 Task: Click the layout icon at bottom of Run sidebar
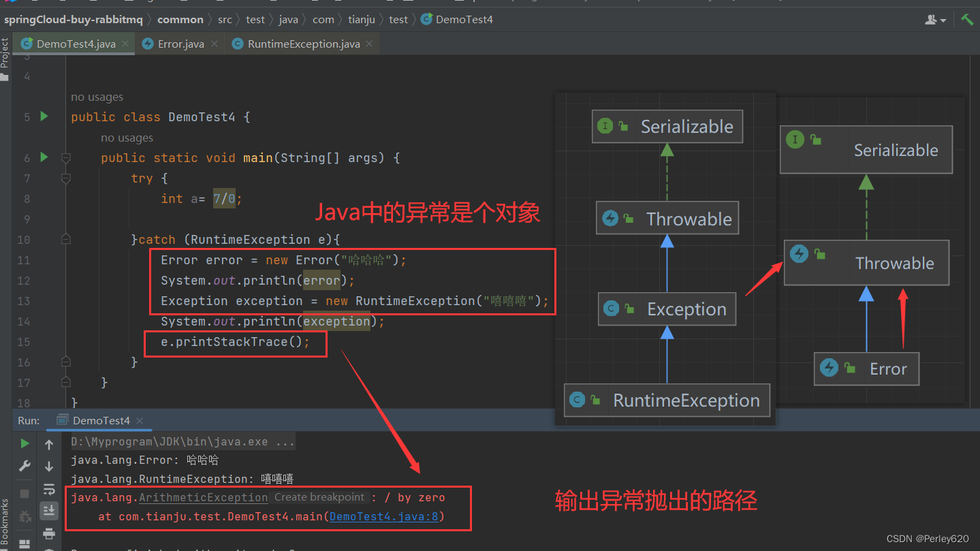click(x=25, y=544)
